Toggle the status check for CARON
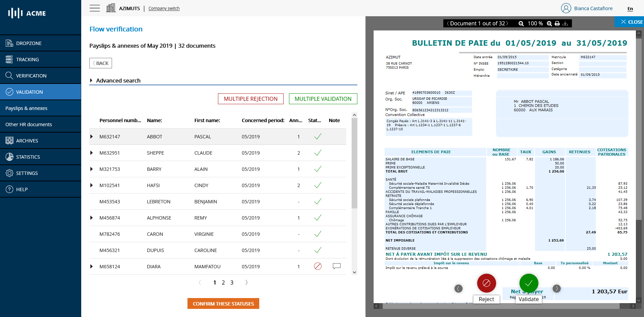The width and height of the screenshot is (644, 317). 317,234
